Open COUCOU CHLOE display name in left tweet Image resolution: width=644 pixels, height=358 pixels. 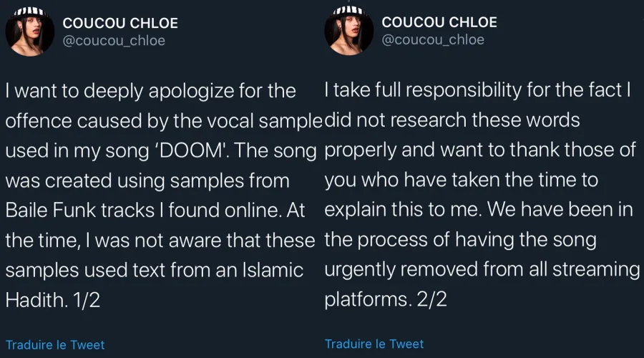120,23
